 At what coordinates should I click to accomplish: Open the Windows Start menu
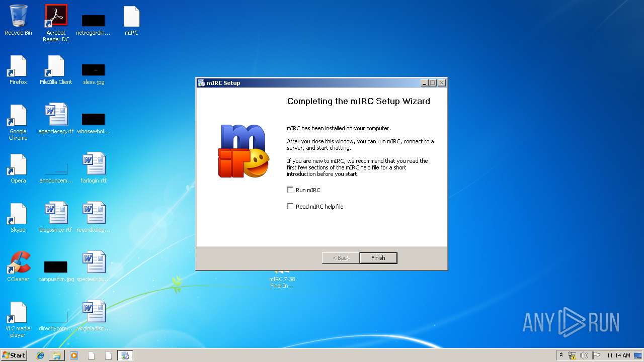[14, 355]
